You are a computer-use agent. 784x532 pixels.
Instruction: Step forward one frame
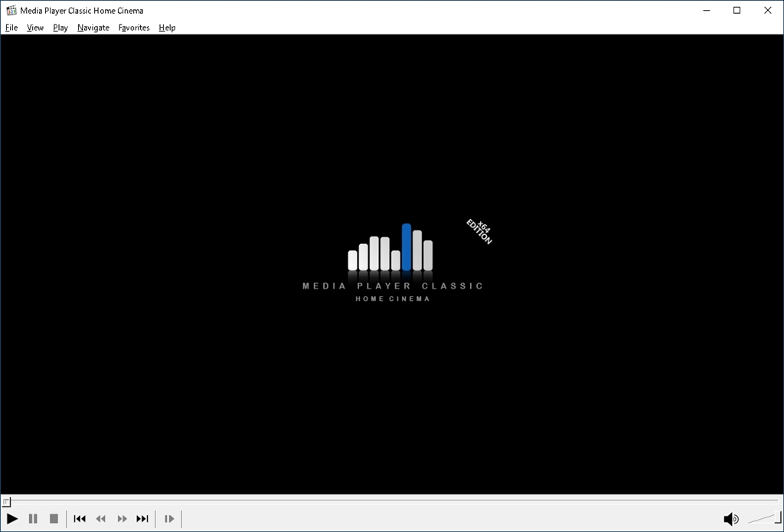pyautogui.click(x=169, y=519)
